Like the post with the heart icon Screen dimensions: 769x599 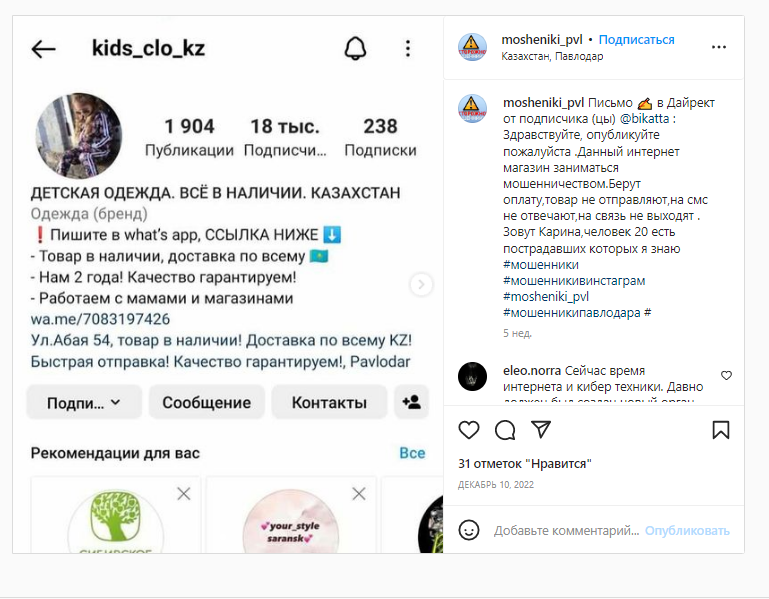[469, 430]
